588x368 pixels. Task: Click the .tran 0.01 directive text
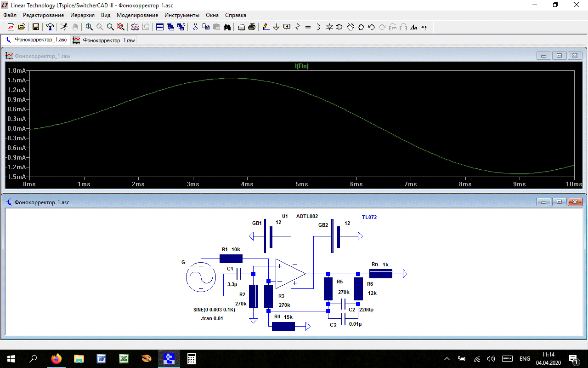[x=212, y=318]
